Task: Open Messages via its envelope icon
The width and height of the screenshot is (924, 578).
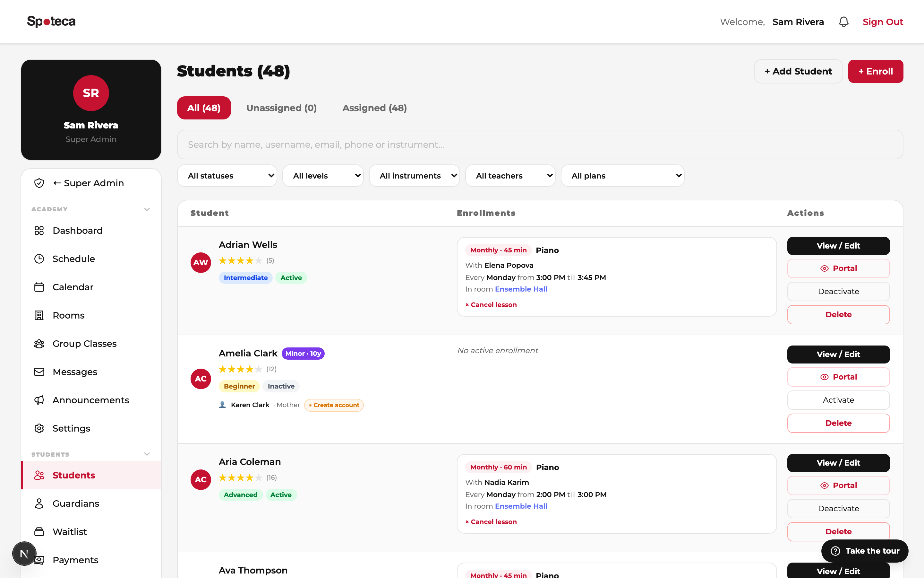Action: pos(39,372)
